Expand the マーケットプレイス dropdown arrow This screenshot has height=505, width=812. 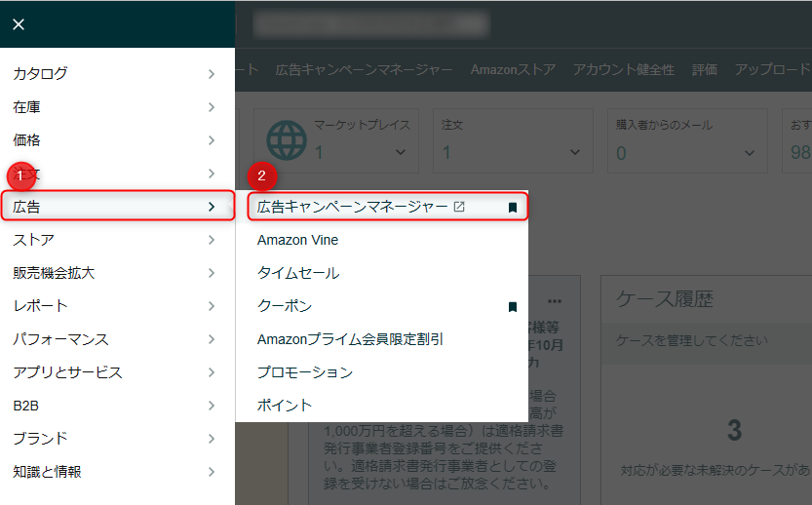click(x=401, y=152)
